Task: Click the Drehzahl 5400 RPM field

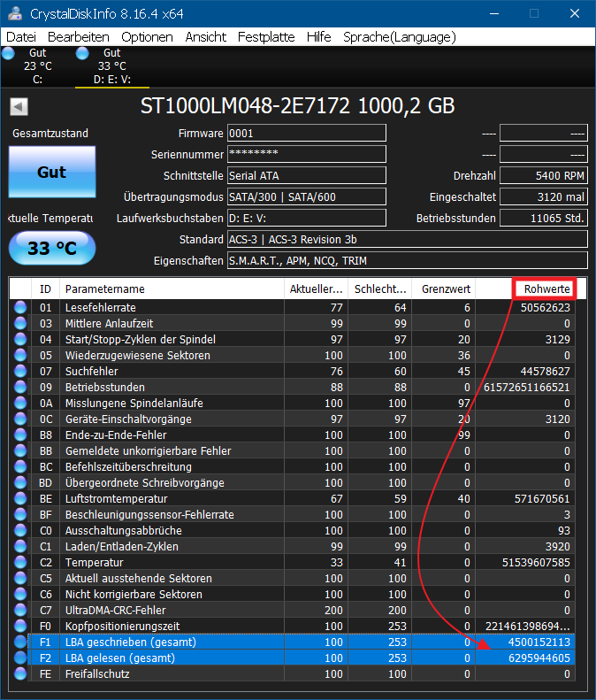Action: [x=543, y=175]
